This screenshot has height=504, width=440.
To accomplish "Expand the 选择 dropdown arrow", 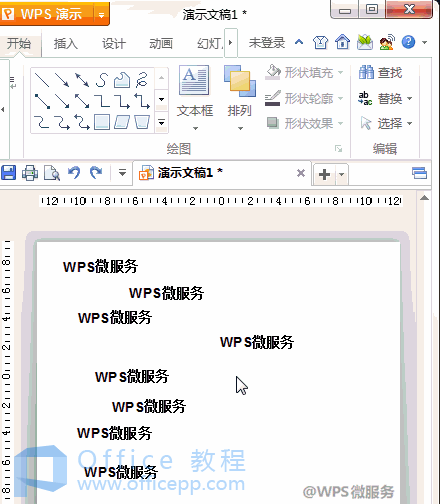I will click(410, 124).
